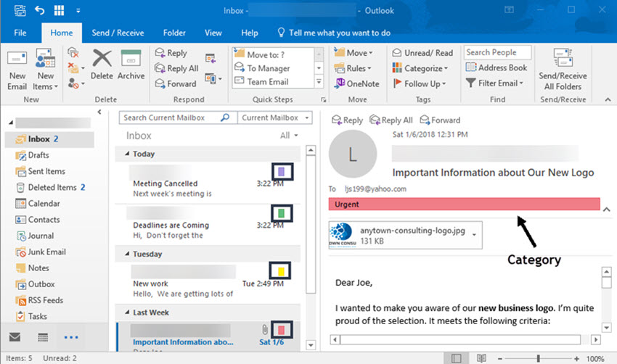Open the Send / Receive tab
The image size is (617, 364).
coord(116,33)
